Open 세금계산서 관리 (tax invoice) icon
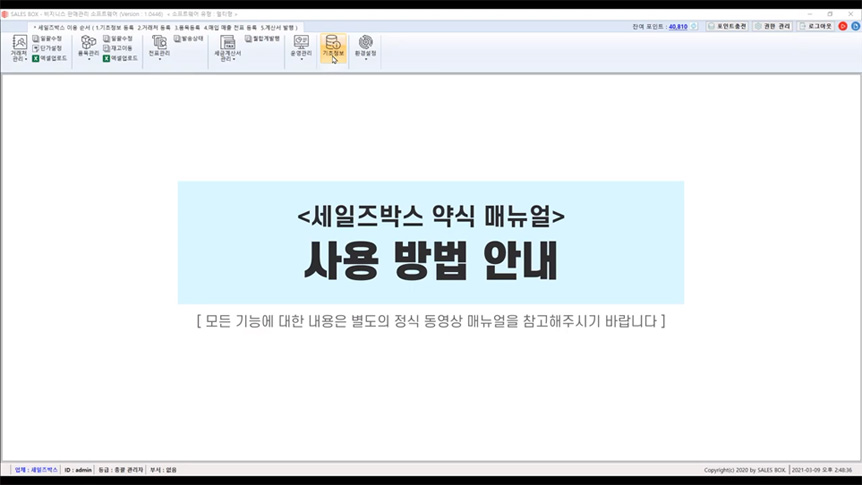Screen dimensions: 862x485 point(228,45)
